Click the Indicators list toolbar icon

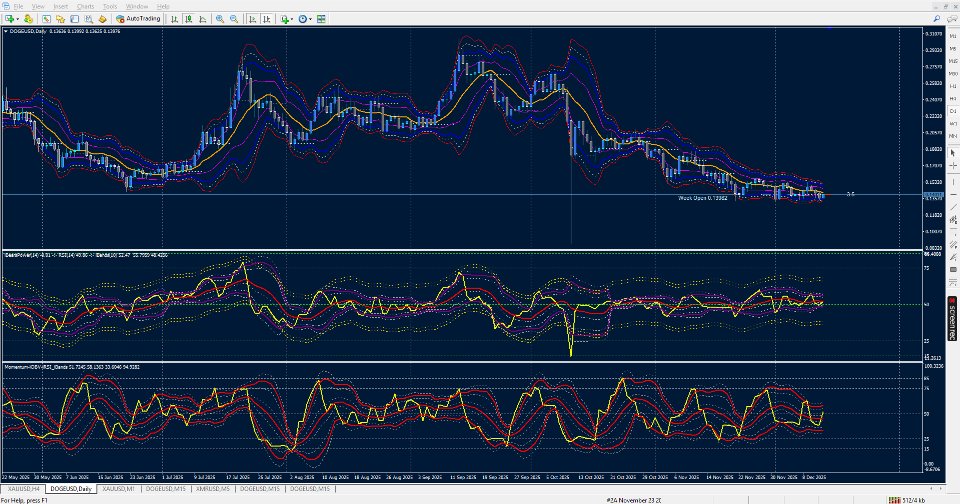(x=285, y=19)
